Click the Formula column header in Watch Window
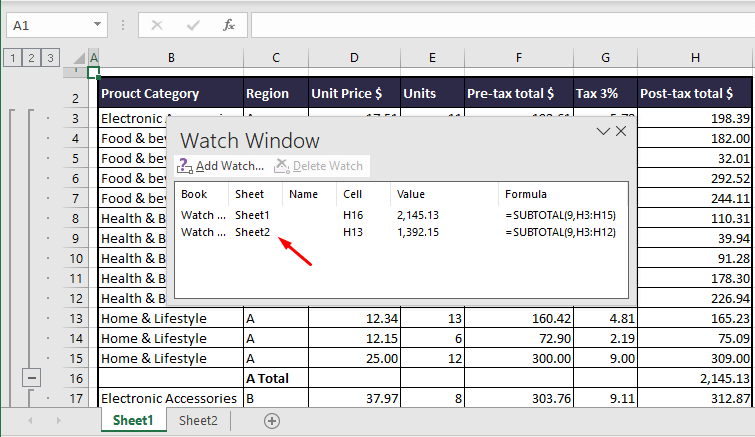Image resolution: width=755 pixels, height=437 pixels. pos(526,194)
